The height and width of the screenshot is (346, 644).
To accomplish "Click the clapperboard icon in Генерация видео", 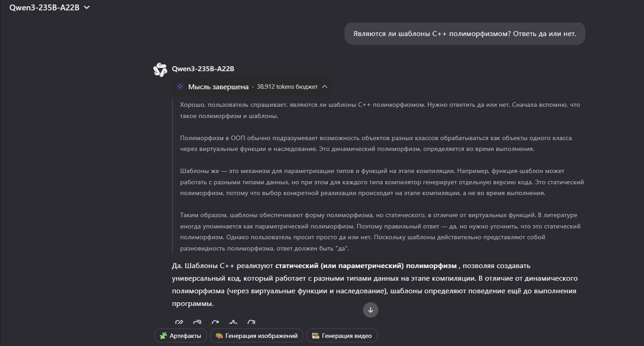I will (316, 336).
